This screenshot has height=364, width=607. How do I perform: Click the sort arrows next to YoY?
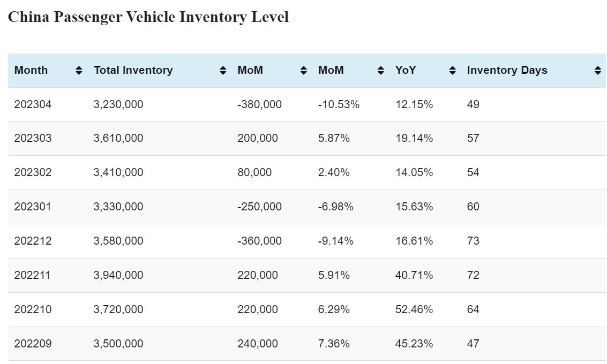(x=452, y=70)
